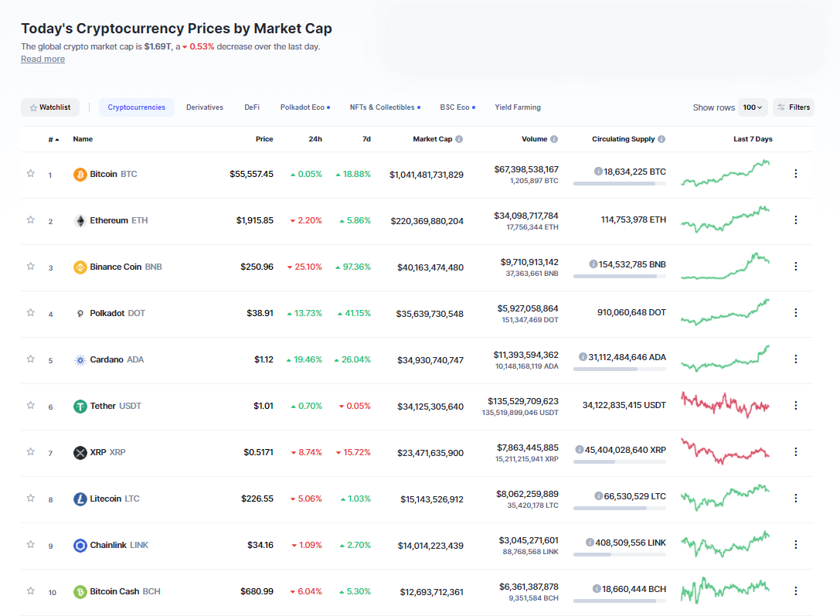Viewport: 840px width, 616px height.
Task: Open the Polkadot Eco tab
Action: 304,107
